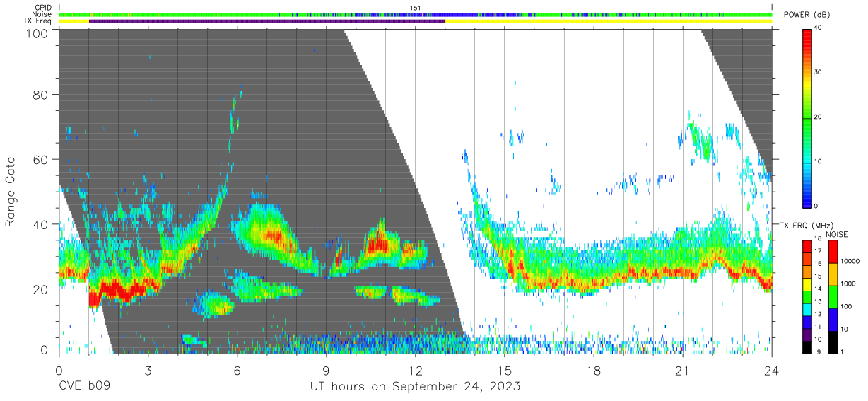This screenshot has width=868, height=401.
Task: Click the UT hour 9 tick label
Action: [x=326, y=371]
